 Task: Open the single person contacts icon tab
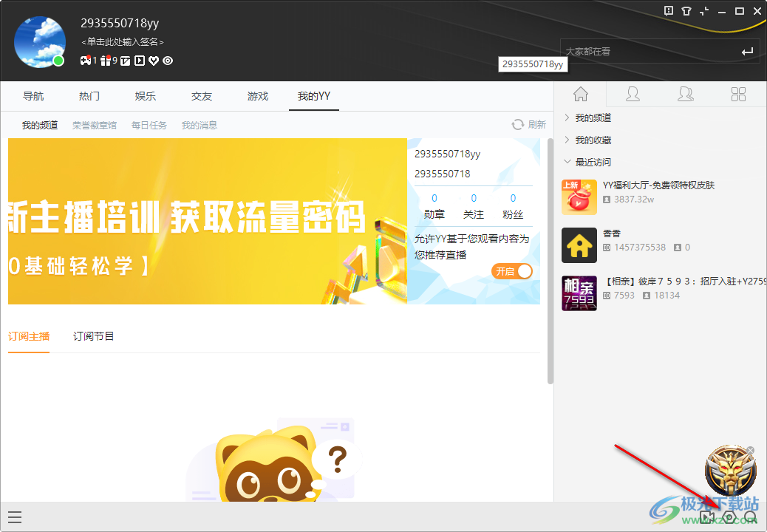633,94
